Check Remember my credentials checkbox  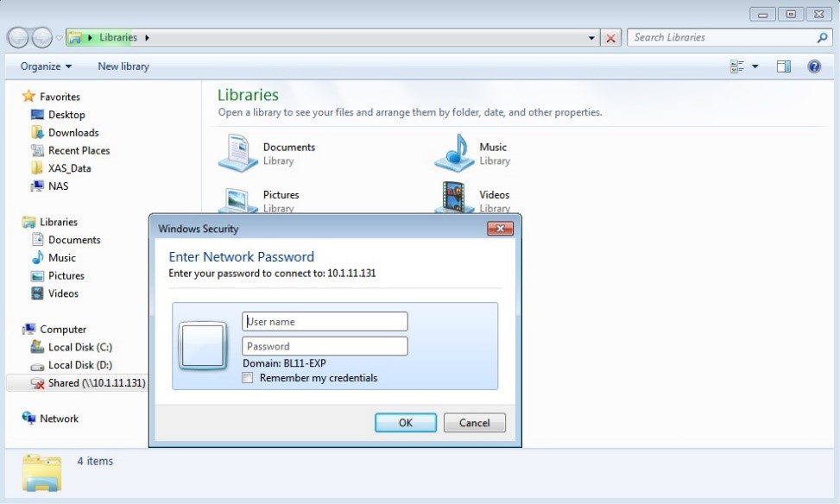(248, 378)
